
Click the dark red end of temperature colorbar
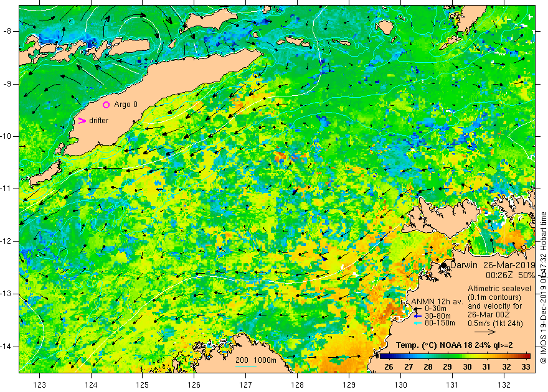(527, 357)
